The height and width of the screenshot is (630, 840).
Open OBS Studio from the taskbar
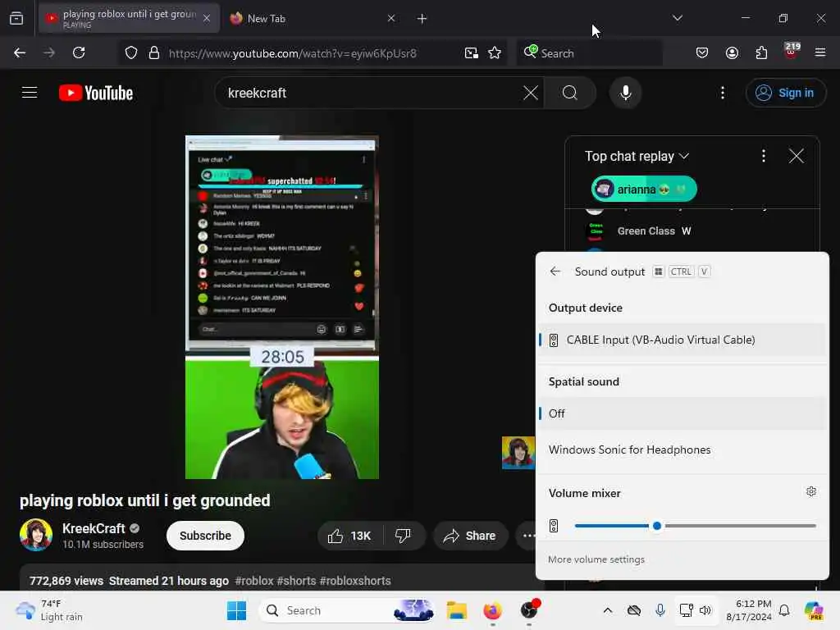tap(529, 610)
